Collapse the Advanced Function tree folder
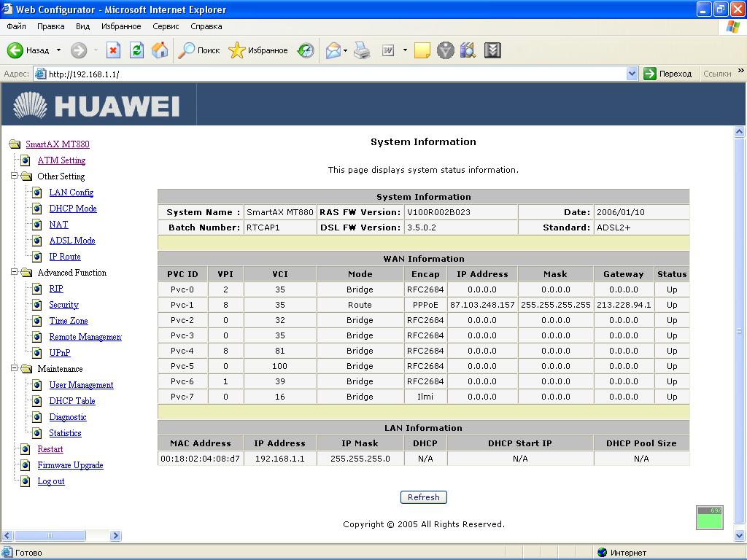Screen dimensions: 747x560 point(15,273)
